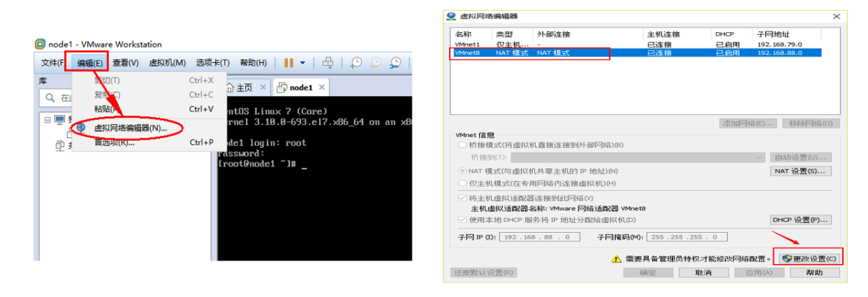
Task: Open the 查看(V) menu
Action: point(125,63)
